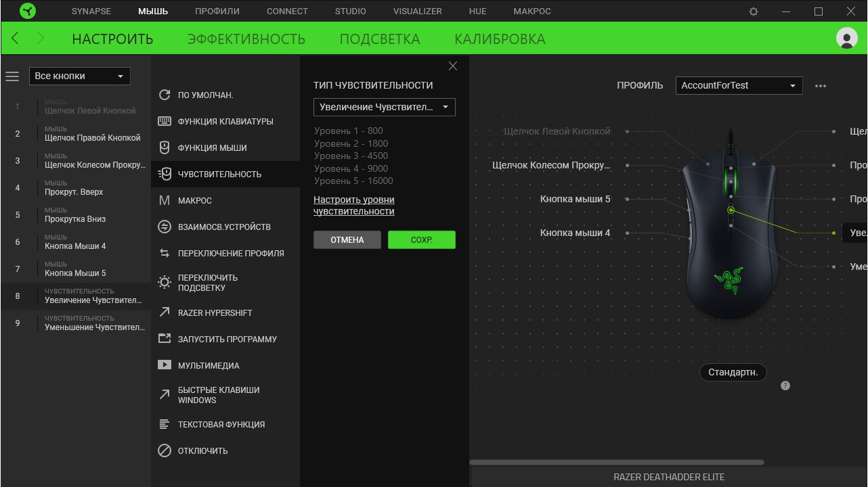Viewport: 868px width, 487px height.
Task: Click the help question mark icon
Action: click(785, 386)
